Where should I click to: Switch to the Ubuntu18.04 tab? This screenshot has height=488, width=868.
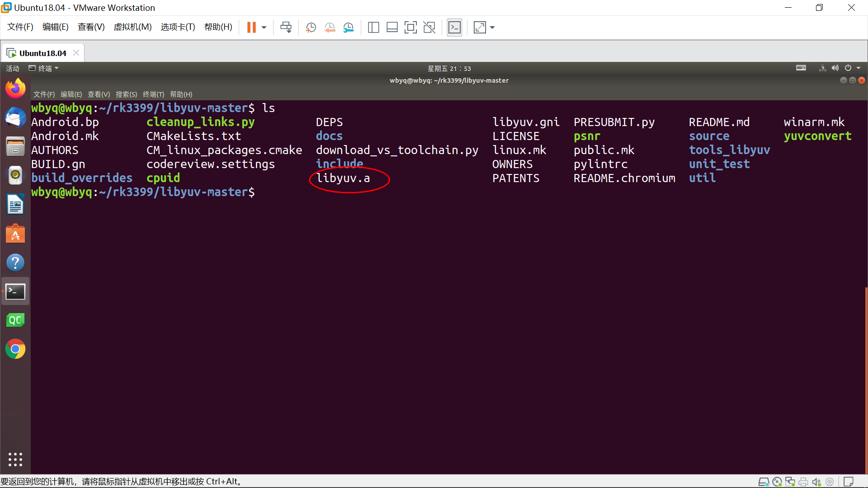(42, 52)
